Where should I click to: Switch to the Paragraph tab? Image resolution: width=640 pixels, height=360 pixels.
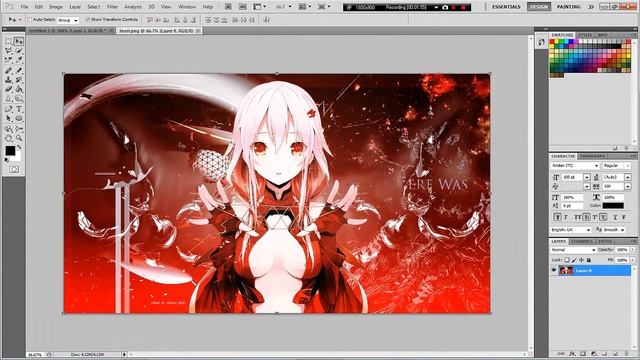[593, 156]
